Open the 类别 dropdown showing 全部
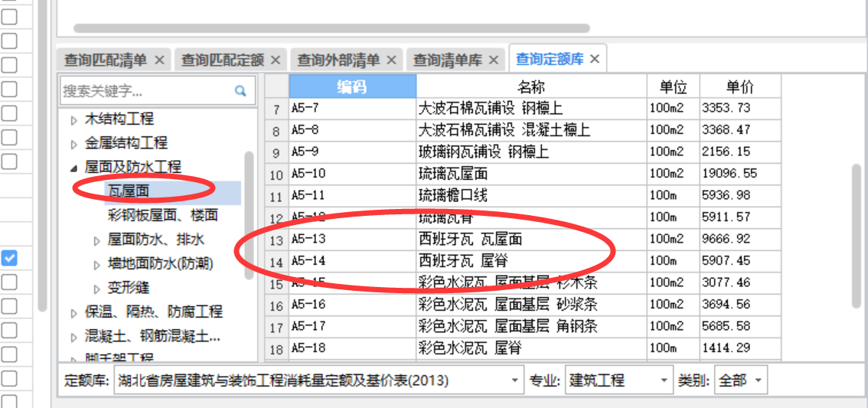Viewport: 868px width, 408px height. click(759, 381)
